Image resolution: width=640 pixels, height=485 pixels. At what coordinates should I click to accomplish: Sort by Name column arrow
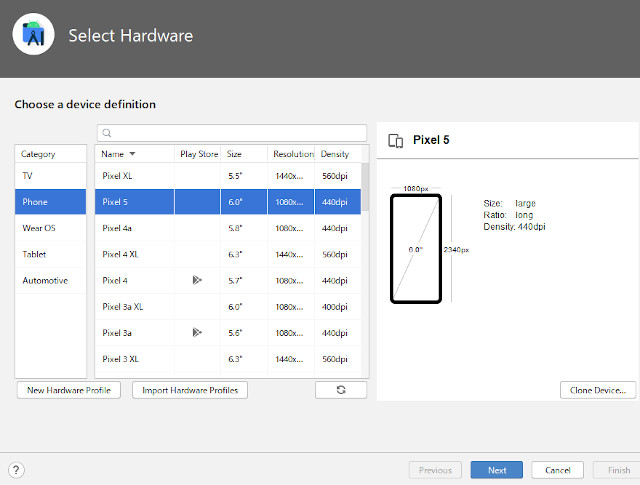[x=132, y=154]
